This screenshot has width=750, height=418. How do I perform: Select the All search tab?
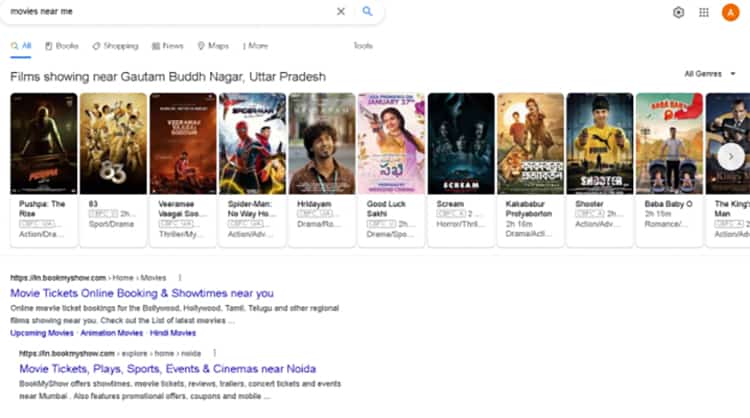(21, 46)
